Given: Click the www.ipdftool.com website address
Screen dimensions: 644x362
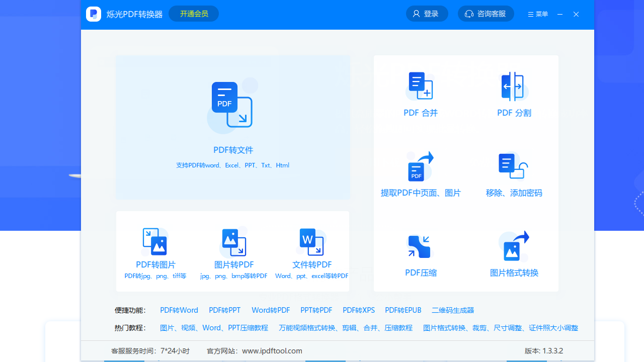Looking at the screenshot, I should tap(272, 350).
